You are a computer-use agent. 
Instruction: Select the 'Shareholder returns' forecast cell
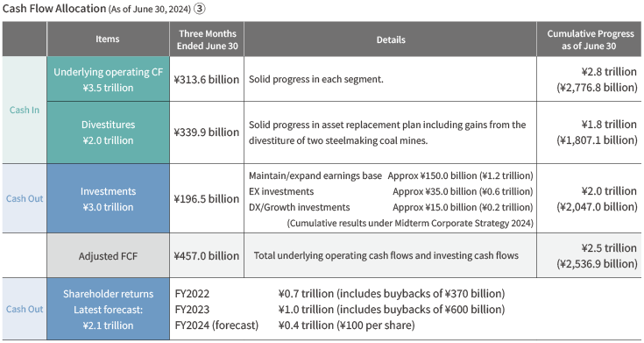(x=108, y=310)
